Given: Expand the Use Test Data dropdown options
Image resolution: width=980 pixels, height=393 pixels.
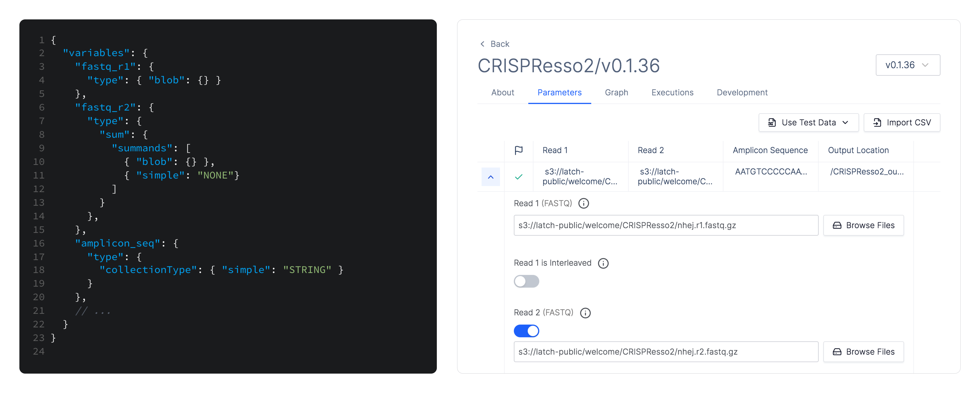Looking at the screenshot, I should click(x=846, y=123).
